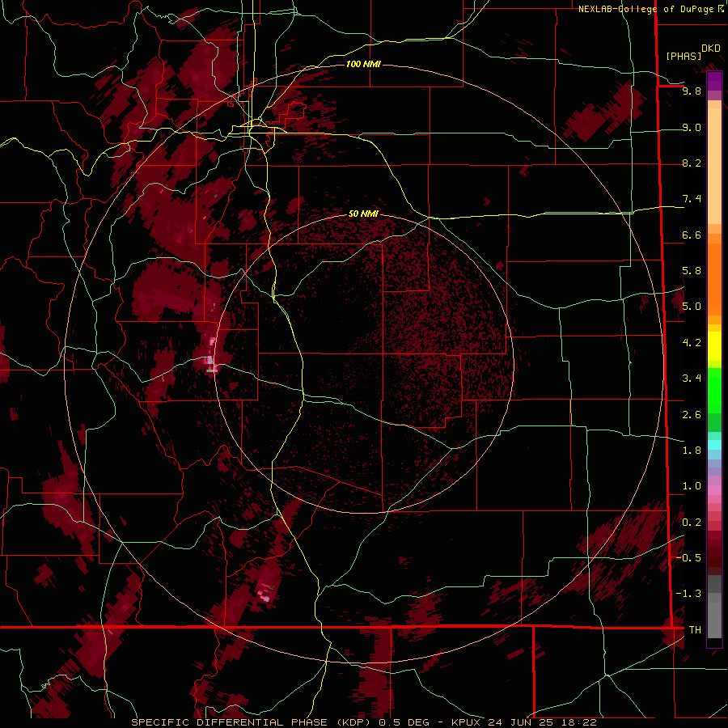Image resolution: width=728 pixels, height=728 pixels.
Task: Click the 9.0 scale value
Action: click(x=692, y=127)
